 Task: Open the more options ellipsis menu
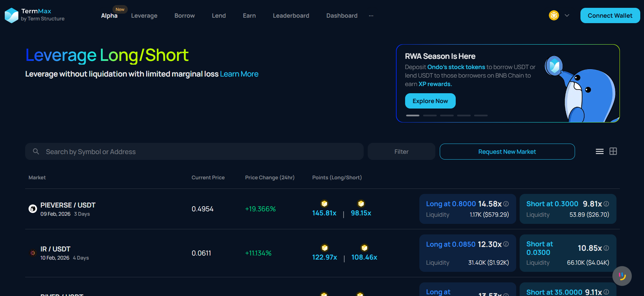point(371,16)
